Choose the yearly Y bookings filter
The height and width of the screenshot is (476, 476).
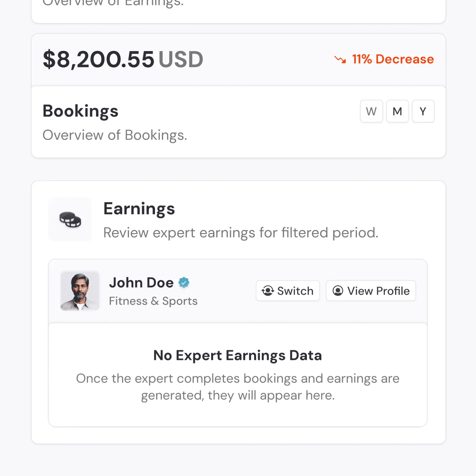[423, 111]
